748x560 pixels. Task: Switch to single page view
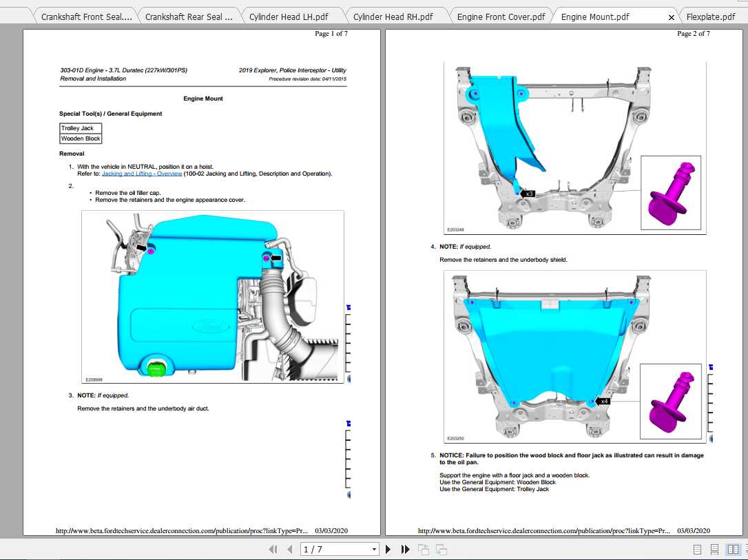[x=697, y=549]
